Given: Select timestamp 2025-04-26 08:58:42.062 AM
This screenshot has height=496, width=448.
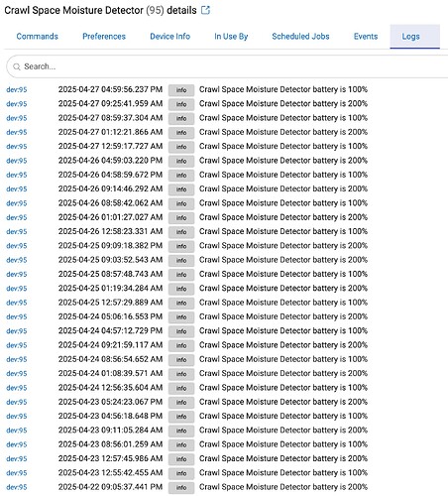Looking at the screenshot, I should (x=110, y=203).
